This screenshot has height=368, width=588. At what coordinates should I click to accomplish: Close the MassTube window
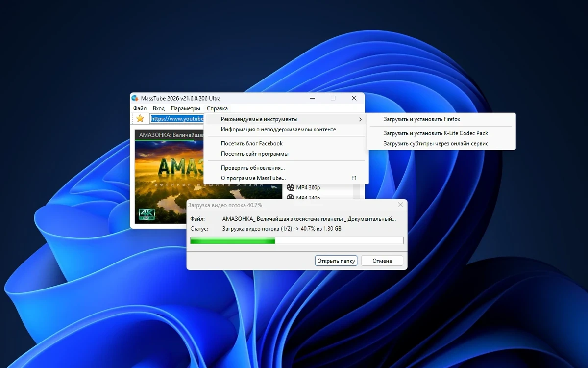pyautogui.click(x=354, y=98)
